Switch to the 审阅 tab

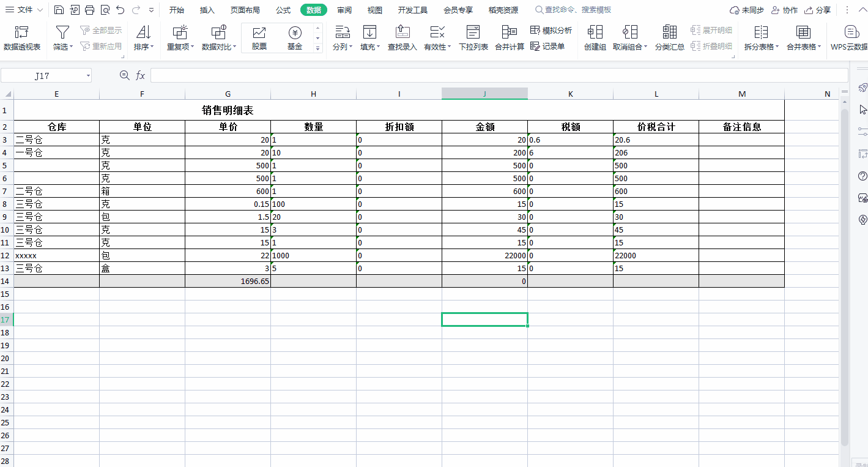coord(344,10)
